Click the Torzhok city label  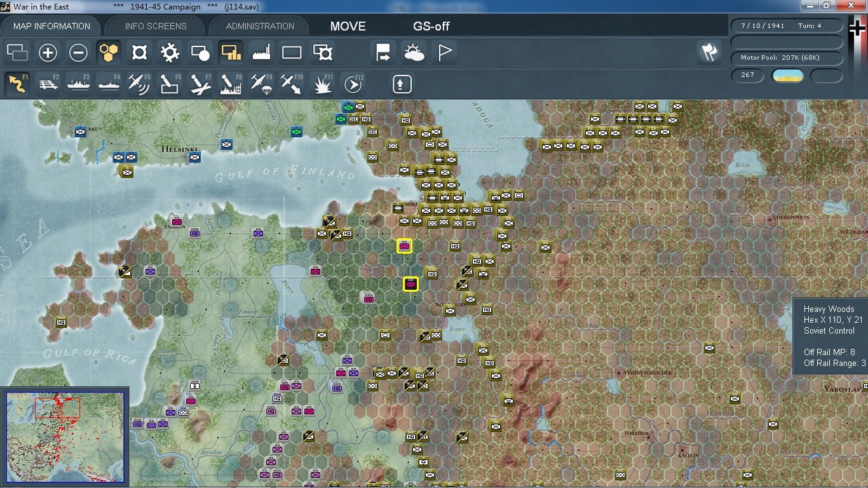pos(637,433)
